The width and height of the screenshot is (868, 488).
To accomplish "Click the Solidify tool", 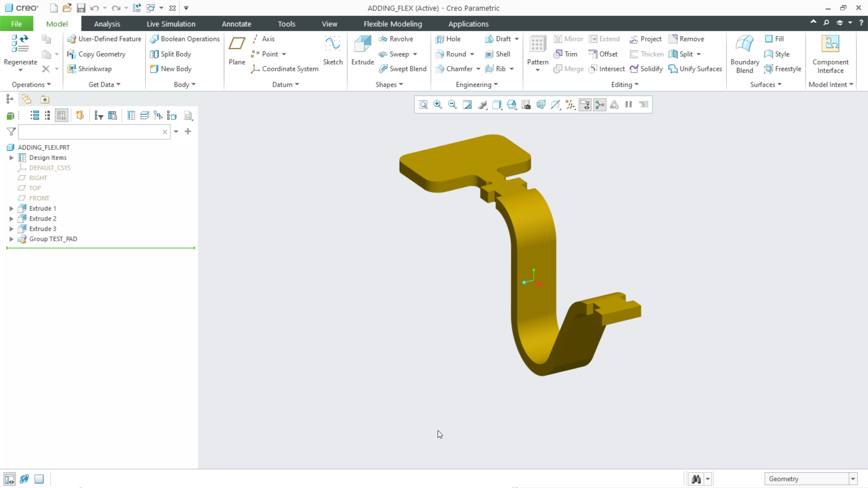I will click(x=646, y=69).
